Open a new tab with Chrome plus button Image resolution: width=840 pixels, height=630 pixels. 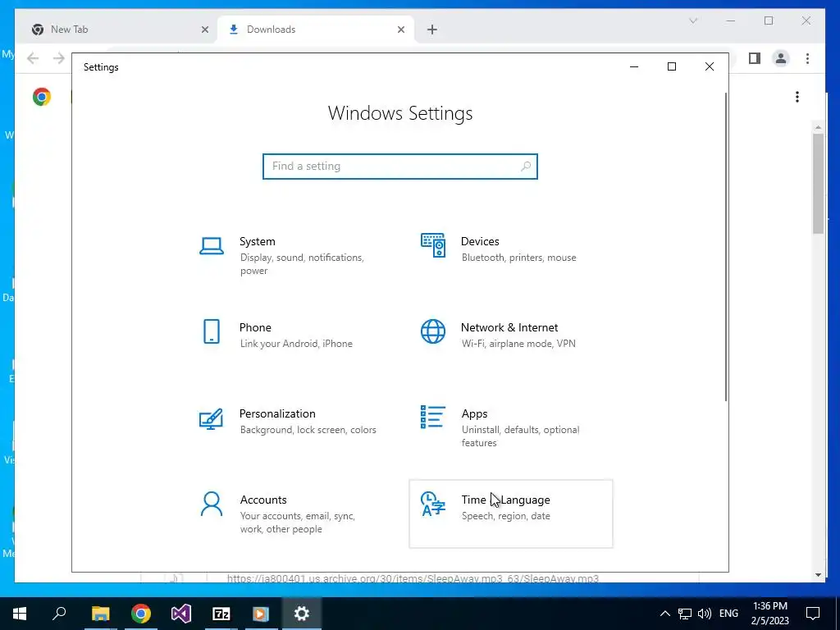pos(432,30)
